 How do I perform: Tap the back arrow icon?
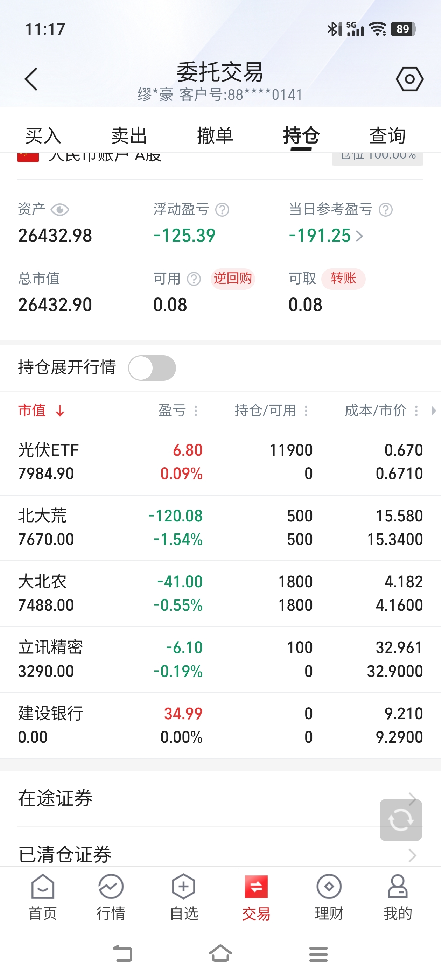(x=31, y=79)
